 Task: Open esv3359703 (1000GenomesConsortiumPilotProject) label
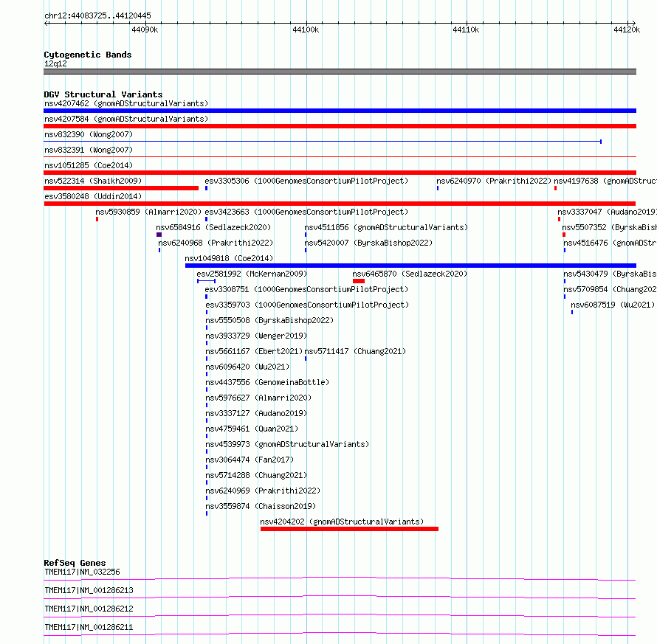coord(307,305)
